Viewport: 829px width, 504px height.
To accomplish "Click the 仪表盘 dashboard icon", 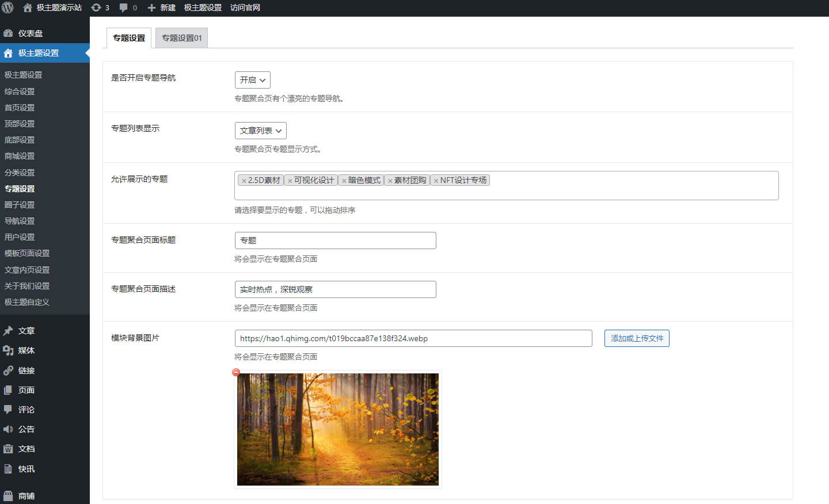I will (x=8, y=33).
